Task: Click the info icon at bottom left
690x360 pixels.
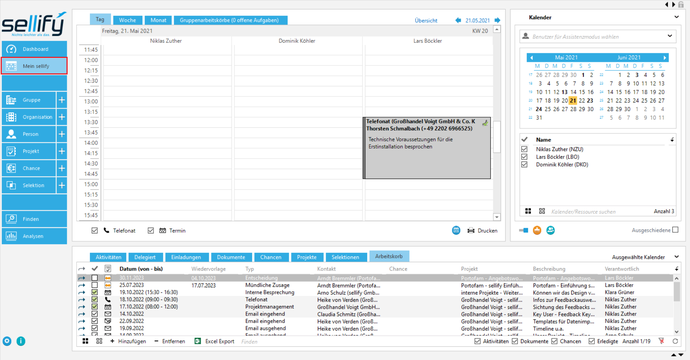Action: (x=21, y=341)
